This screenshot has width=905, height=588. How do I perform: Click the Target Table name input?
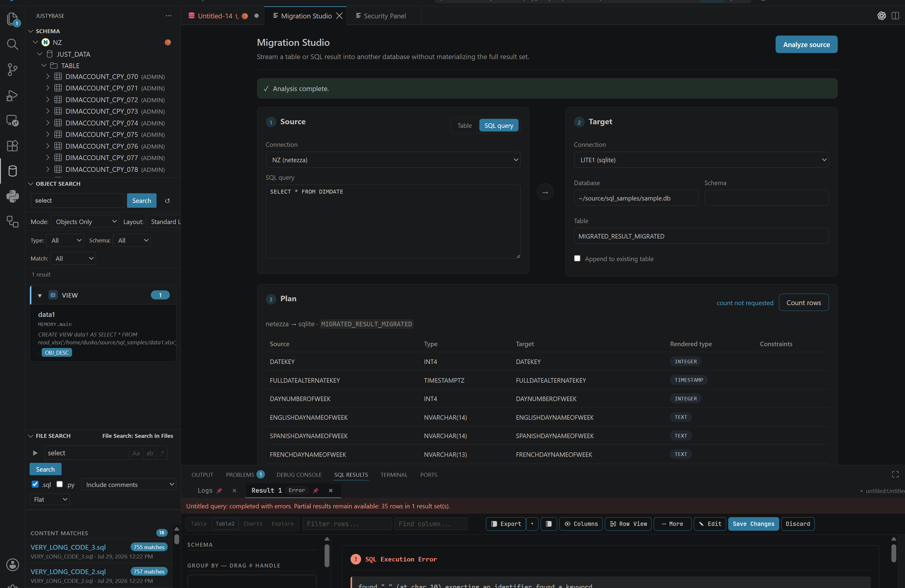click(x=701, y=236)
